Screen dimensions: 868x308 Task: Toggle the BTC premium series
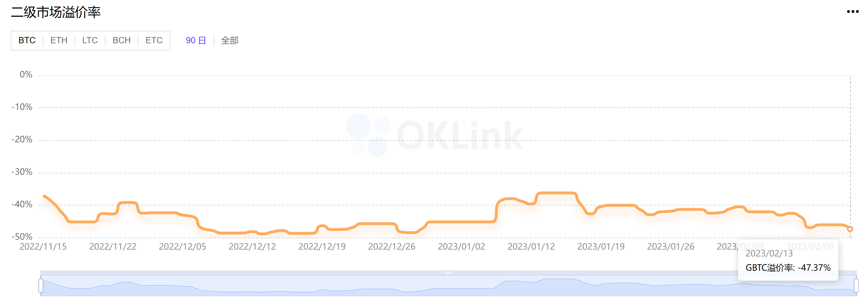coord(26,40)
